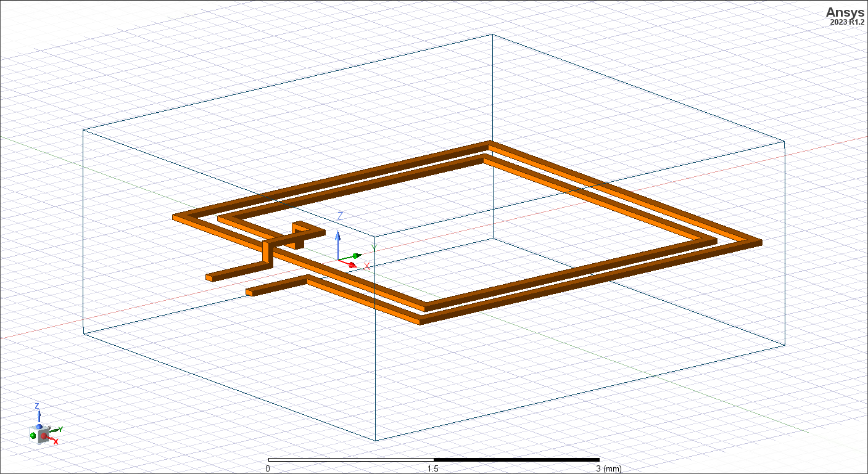This screenshot has height=474, width=868.
Task: Click the green Y label beside the orientation cube
Action: tap(60, 429)
